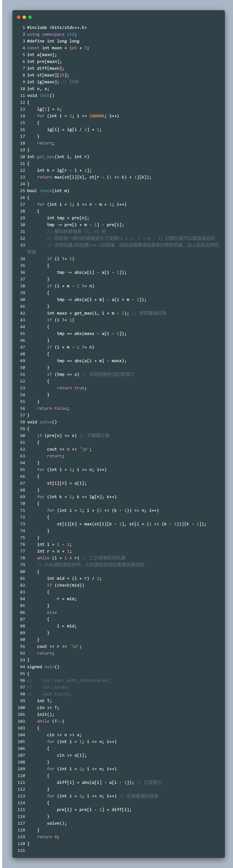Click the 'bool check(int m)' line
Screen dimensions: 233x868
[x=48, y=191]
